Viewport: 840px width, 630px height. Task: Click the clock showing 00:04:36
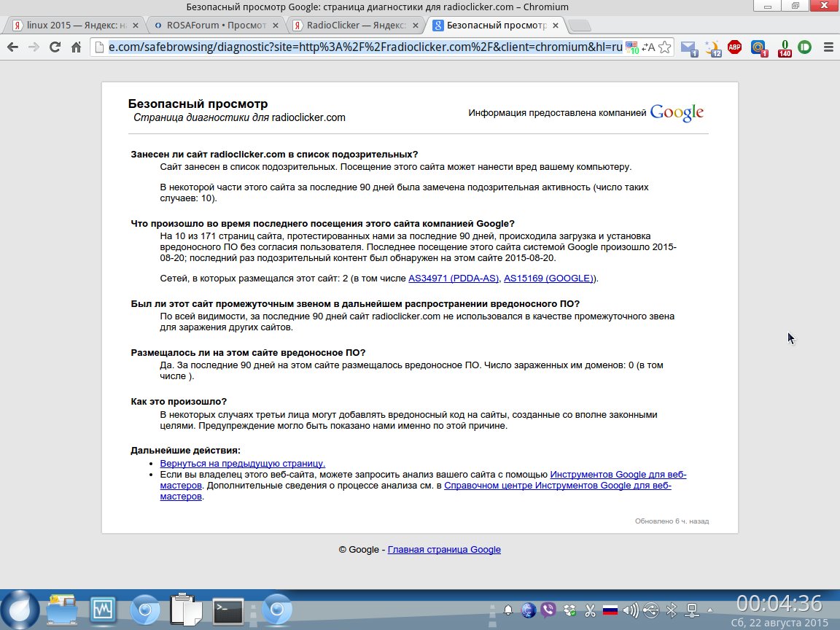[x=779, y=603]
